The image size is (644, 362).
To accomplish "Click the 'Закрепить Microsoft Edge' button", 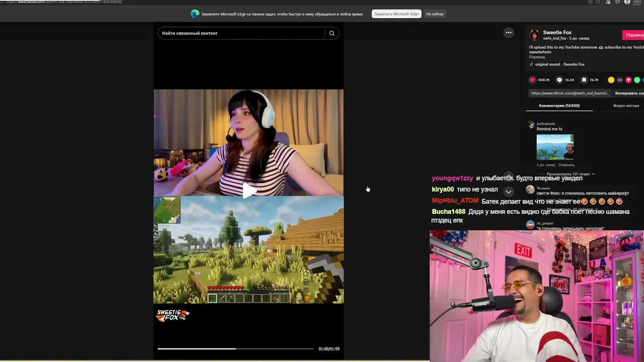I will tap(396, 14).
